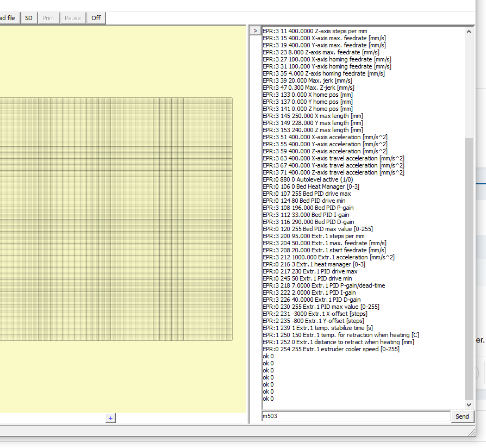Select log line 'X-axis max. feedrate [mm/s]'
The width and height of the screenshot is (486, 448).
(x=324, y=38)
